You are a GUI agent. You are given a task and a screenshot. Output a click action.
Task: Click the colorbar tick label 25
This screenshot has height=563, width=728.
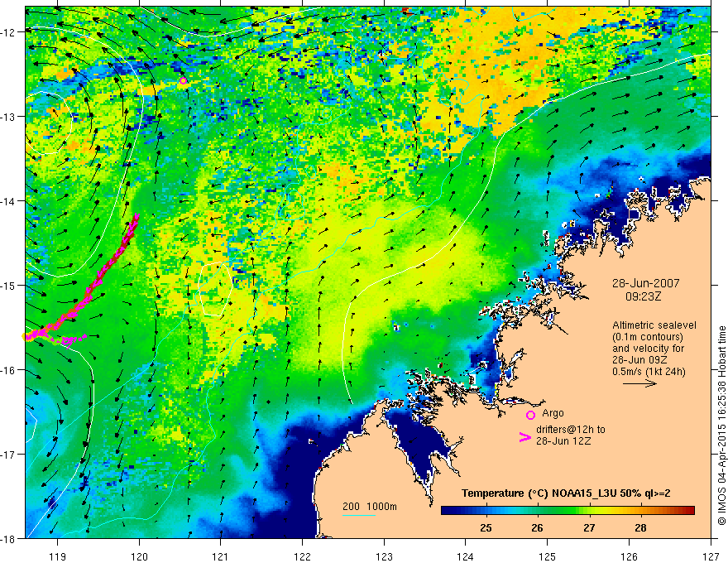486,527
